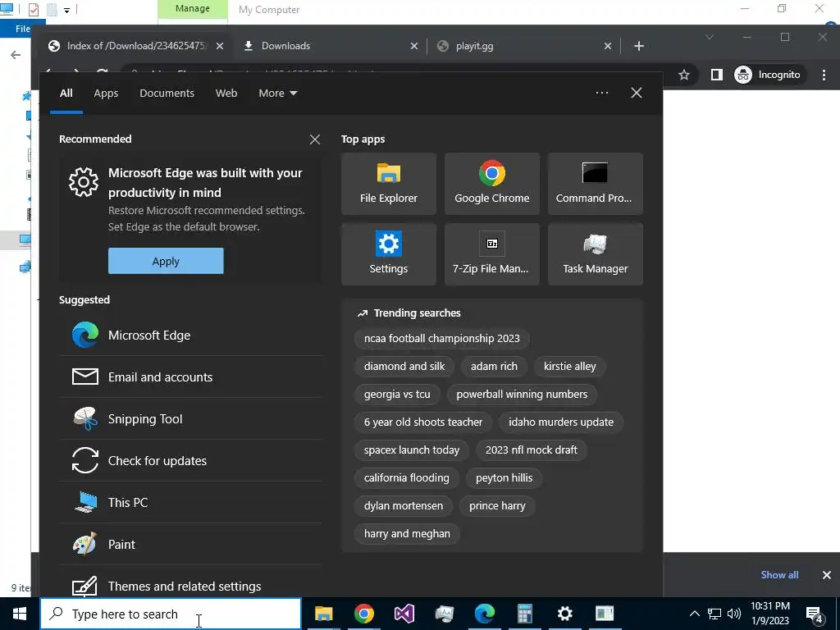The width and height of the screenshot is (840, 630).
Task: Open the taskbar clock and date
Action: 769,614
